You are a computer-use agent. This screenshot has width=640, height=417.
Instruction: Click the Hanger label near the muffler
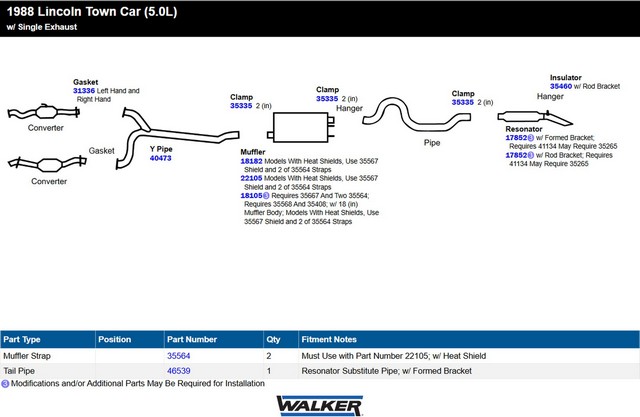(349, 108)
